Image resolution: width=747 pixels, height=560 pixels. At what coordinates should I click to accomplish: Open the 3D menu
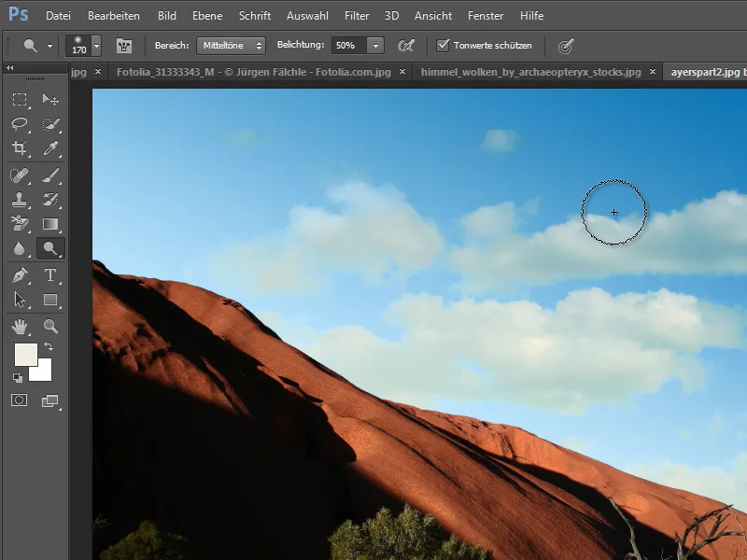click(391, 16)
